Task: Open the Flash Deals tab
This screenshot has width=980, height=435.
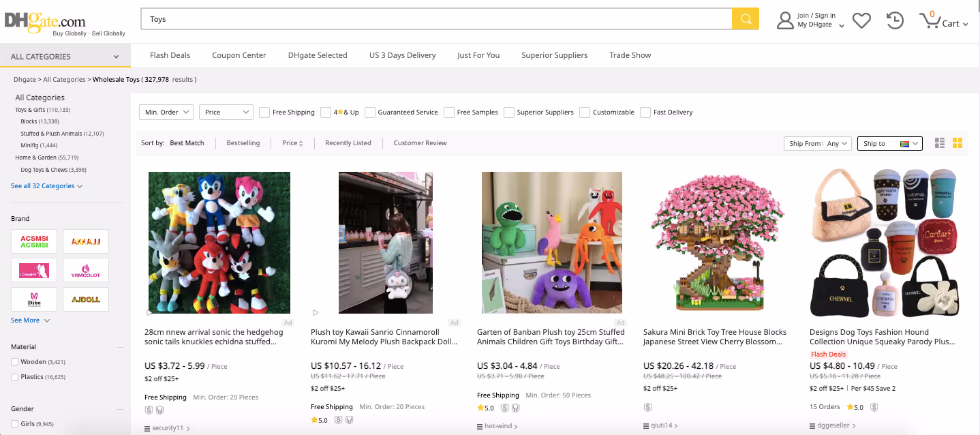Action: [x=170, y=55]
